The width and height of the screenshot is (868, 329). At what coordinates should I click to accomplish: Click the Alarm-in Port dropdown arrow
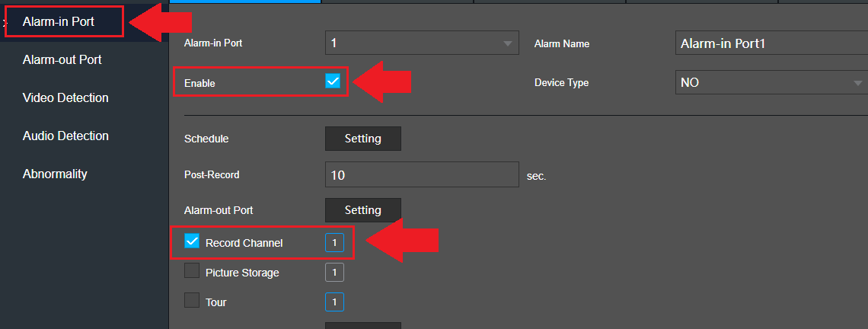pyautogui.click(x=508, y=43)
